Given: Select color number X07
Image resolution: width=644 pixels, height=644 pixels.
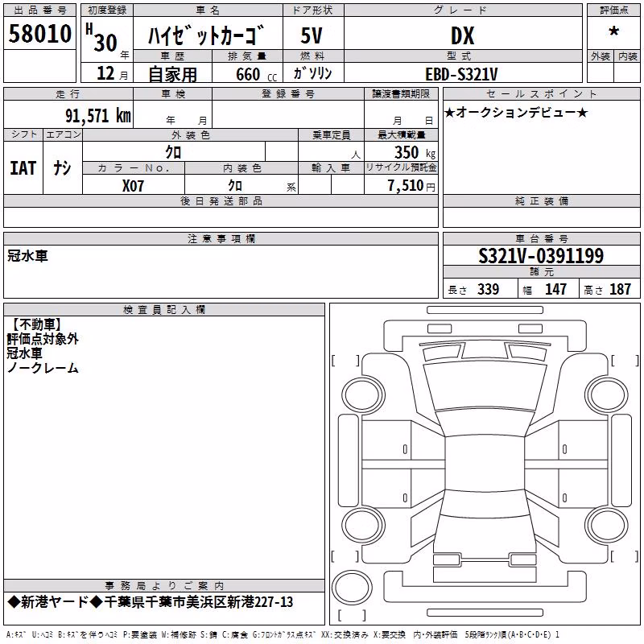Looking at the screenshot, I should click(133, 186).
